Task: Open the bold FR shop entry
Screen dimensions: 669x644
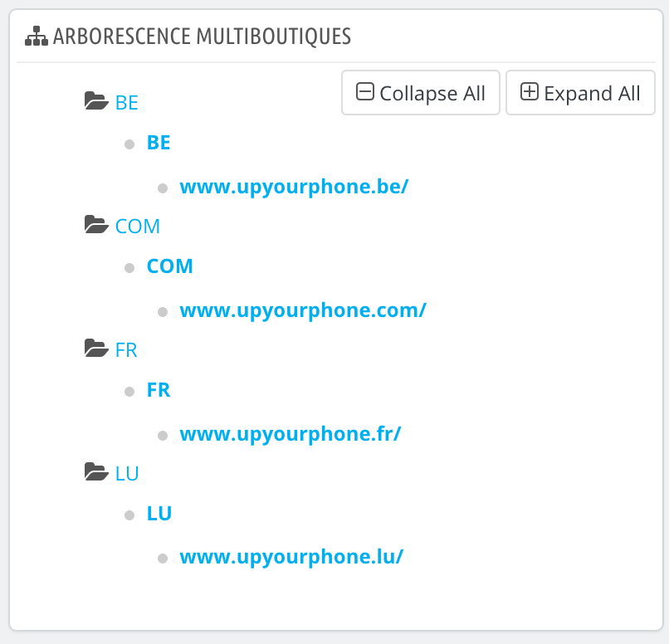Action: [x=159, y=390]
